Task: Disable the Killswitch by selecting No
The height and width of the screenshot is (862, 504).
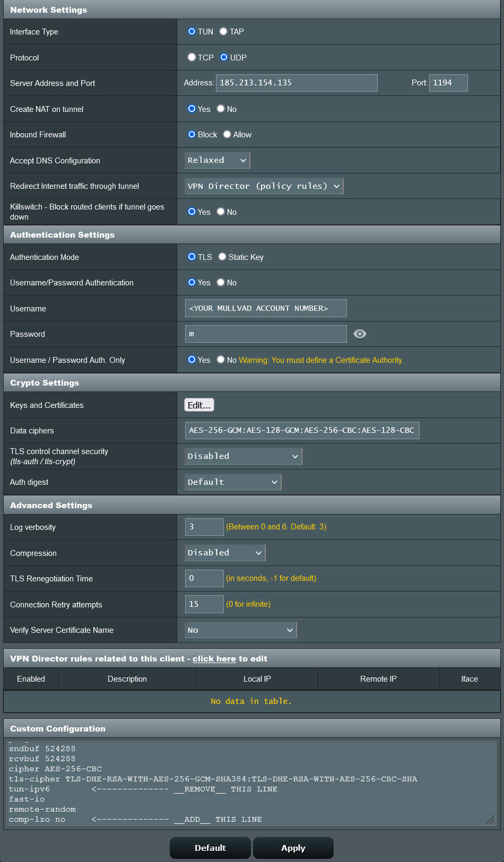Action: click(221, 212)
